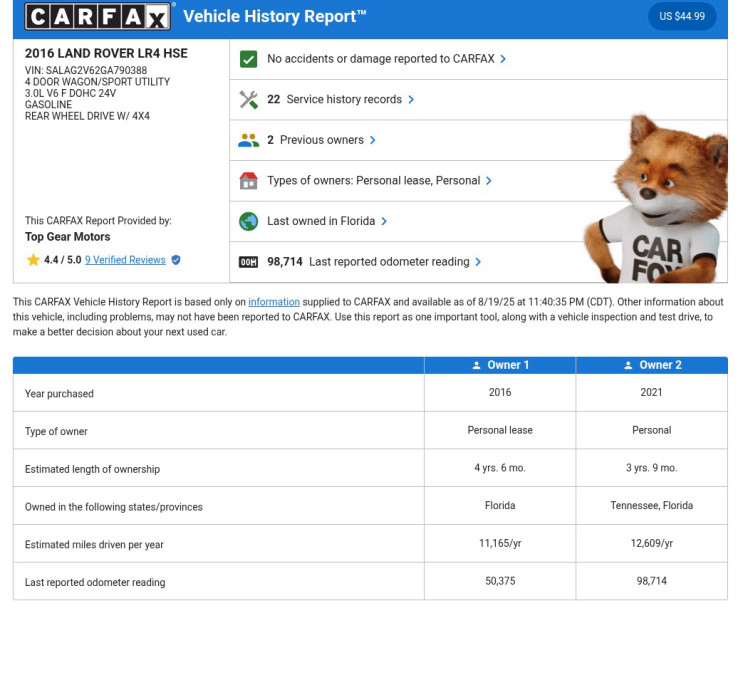743x680 pixels.
Task: Expand 22 Service history records chevron
Action: tap(411, 100)
